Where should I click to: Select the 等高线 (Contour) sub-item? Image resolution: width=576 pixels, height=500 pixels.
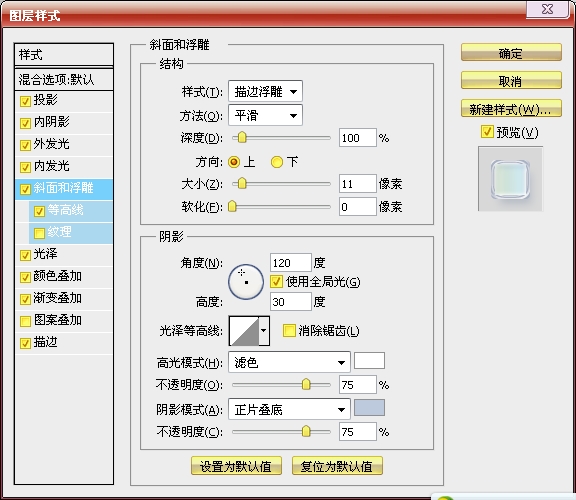click(x=71, y=211)
